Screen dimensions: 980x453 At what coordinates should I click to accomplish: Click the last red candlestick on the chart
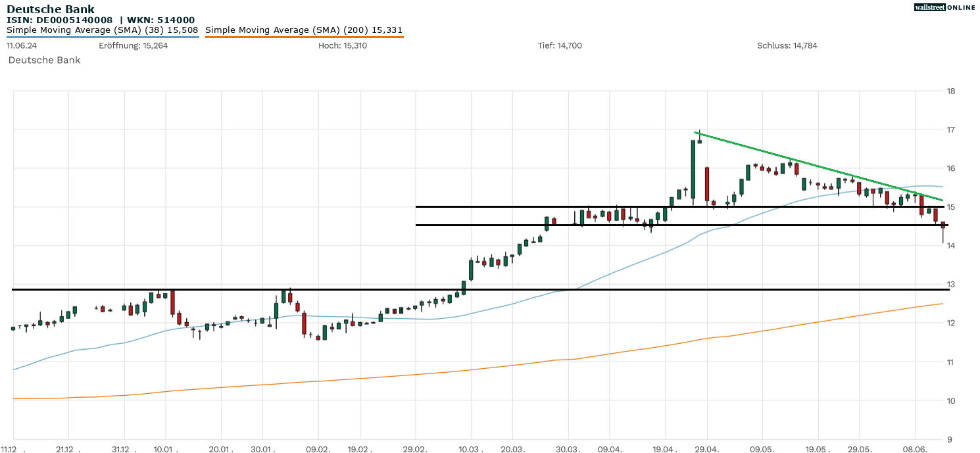943,225
